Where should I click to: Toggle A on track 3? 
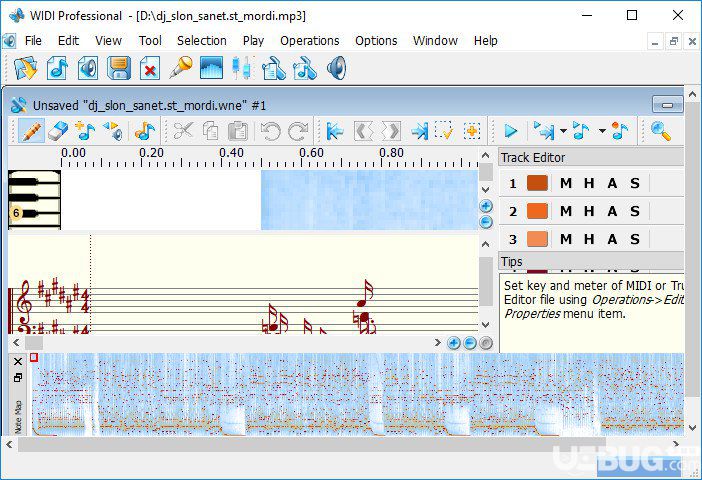pyautogui.click(x=612, y=239)
